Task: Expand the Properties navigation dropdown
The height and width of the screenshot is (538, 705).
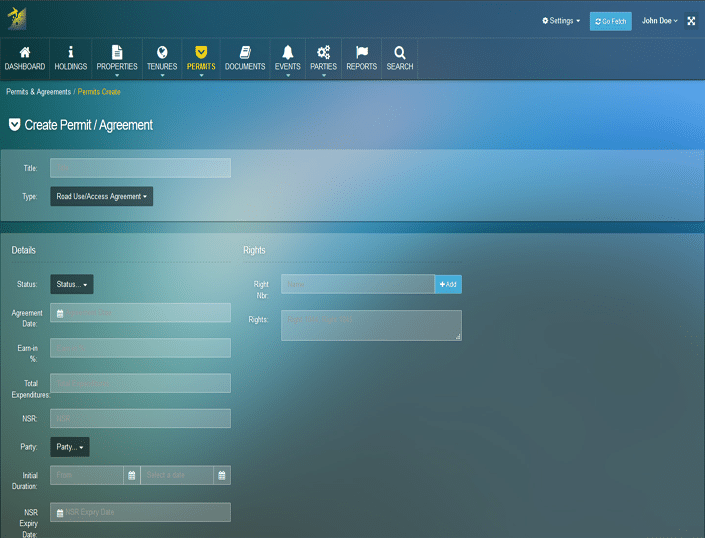Action: (x=117, y=59)
